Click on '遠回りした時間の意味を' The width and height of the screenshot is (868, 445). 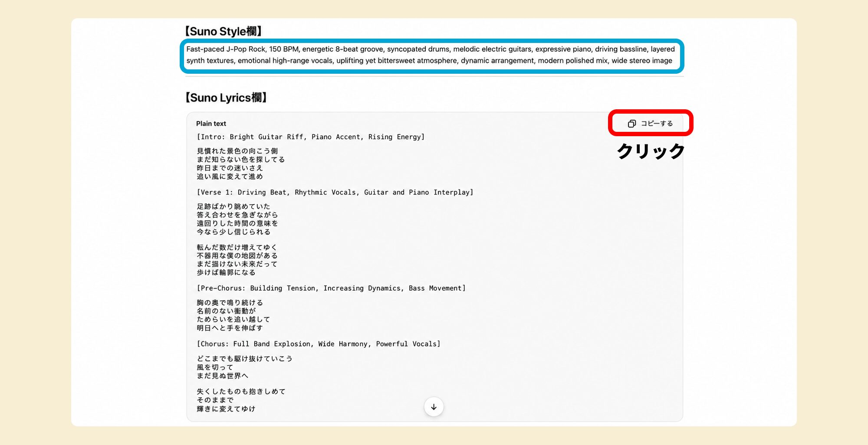[x=237, y=223]
